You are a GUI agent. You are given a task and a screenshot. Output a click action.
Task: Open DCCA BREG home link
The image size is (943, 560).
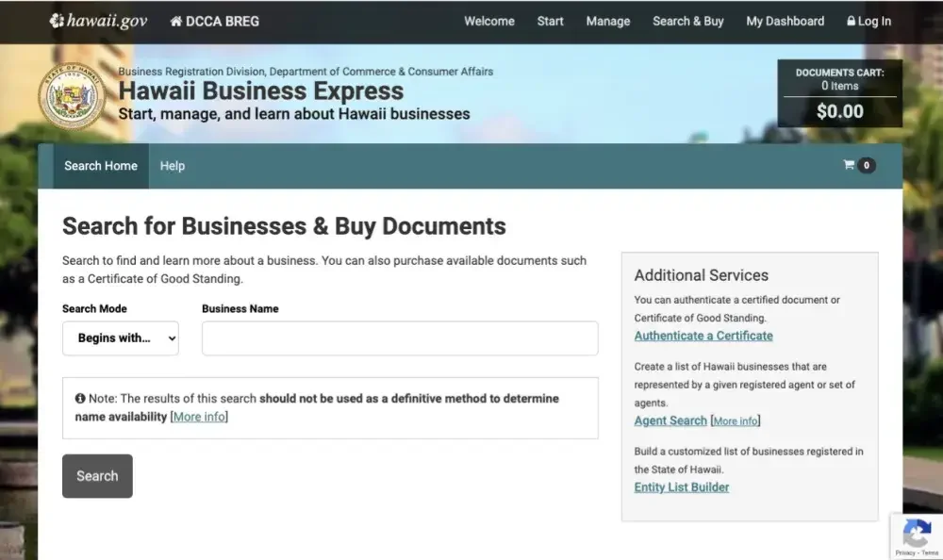tap(215, 22)
